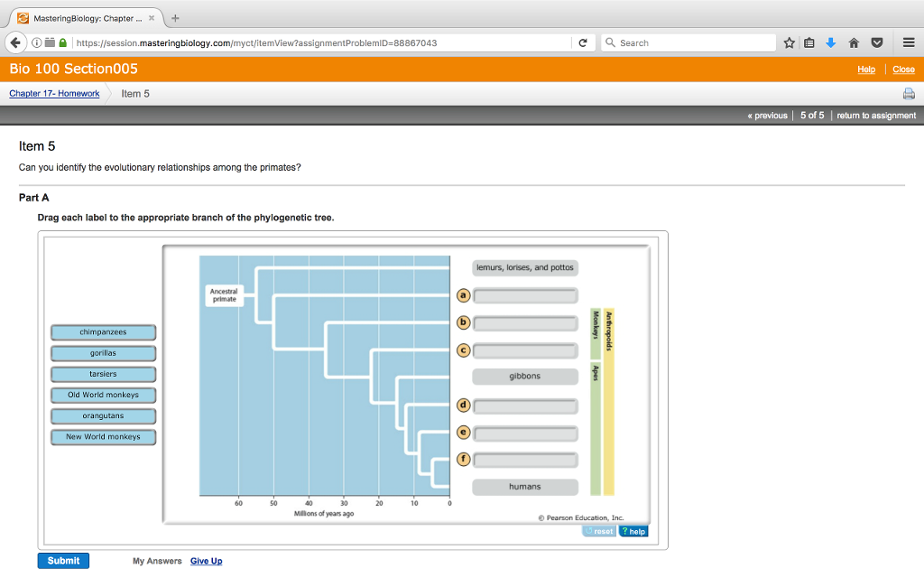Viewport: 924px width, 578px height.
Task: Click the reset button under the tree
Action: [x=599, y=531]
